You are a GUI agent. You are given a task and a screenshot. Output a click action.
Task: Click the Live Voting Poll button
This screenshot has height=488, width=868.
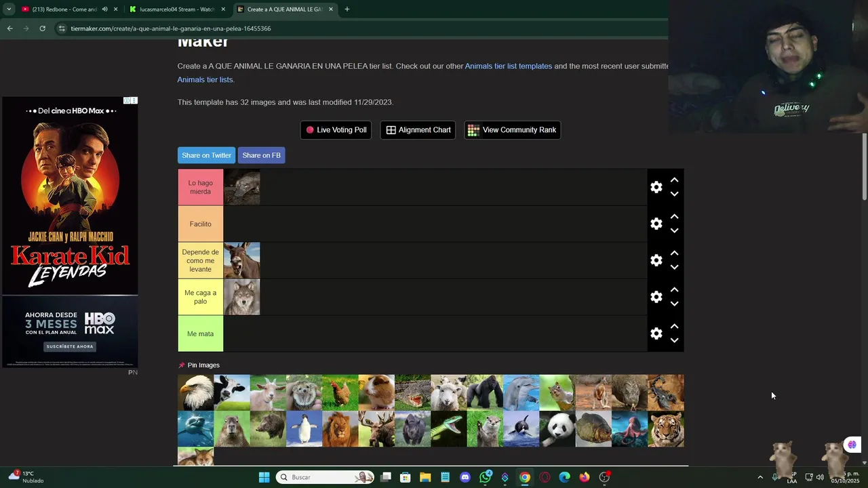click(x=336, y=130)
